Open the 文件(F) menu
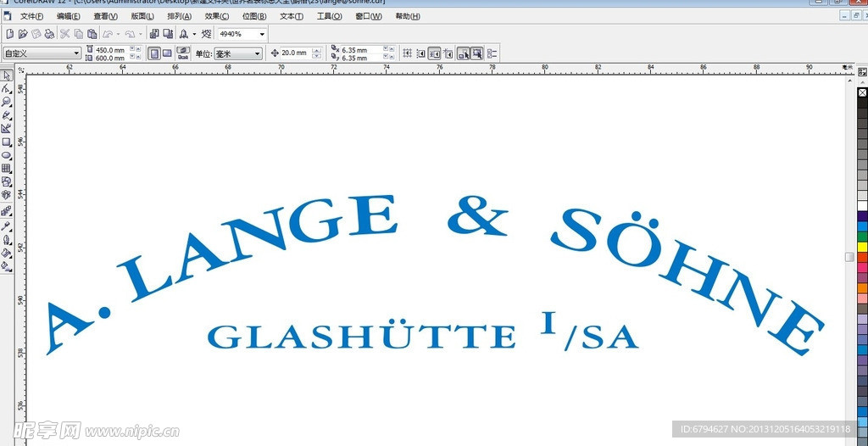The height and width of the screenshot is (446, 868). (x=32, y=16)
